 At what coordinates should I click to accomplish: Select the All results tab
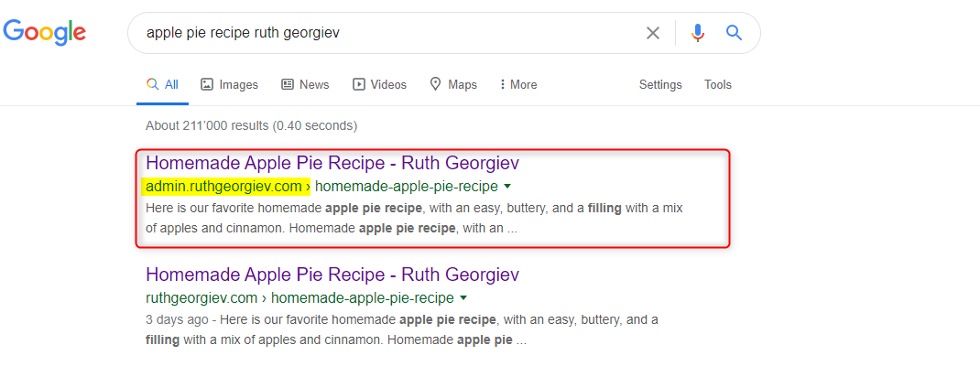pos(163,84)
